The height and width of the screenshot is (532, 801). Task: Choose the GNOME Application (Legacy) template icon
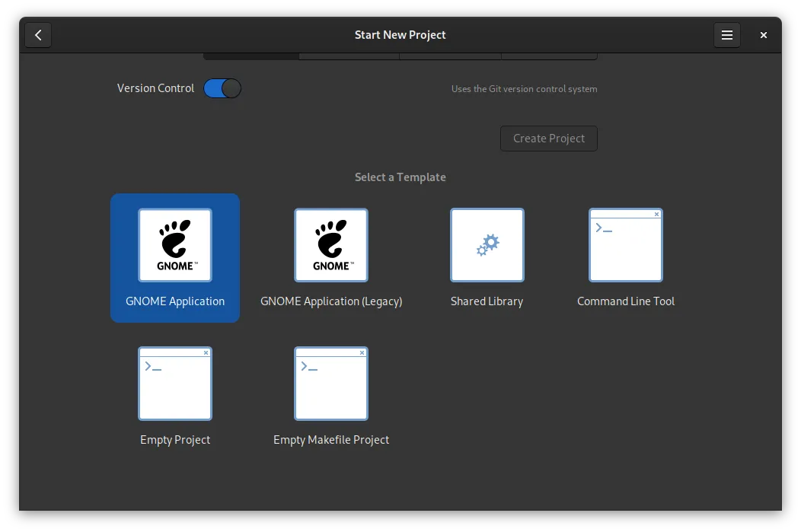point(331,245)
